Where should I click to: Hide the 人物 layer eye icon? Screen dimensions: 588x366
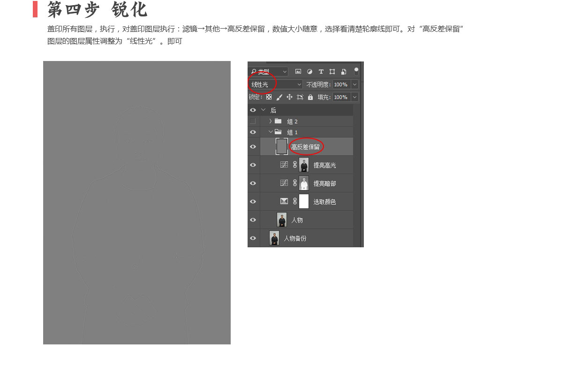tap(253, 220)
